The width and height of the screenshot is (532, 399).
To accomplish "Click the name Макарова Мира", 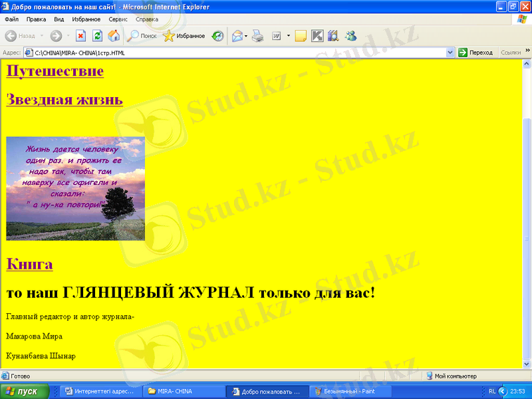I will pyautogui.click(x=35, y=336).
